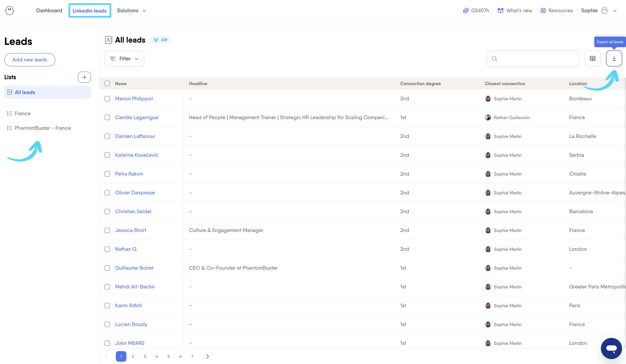Click the All leads contact icon in heading
Screen dimensions: 626x364
point(109,40)
